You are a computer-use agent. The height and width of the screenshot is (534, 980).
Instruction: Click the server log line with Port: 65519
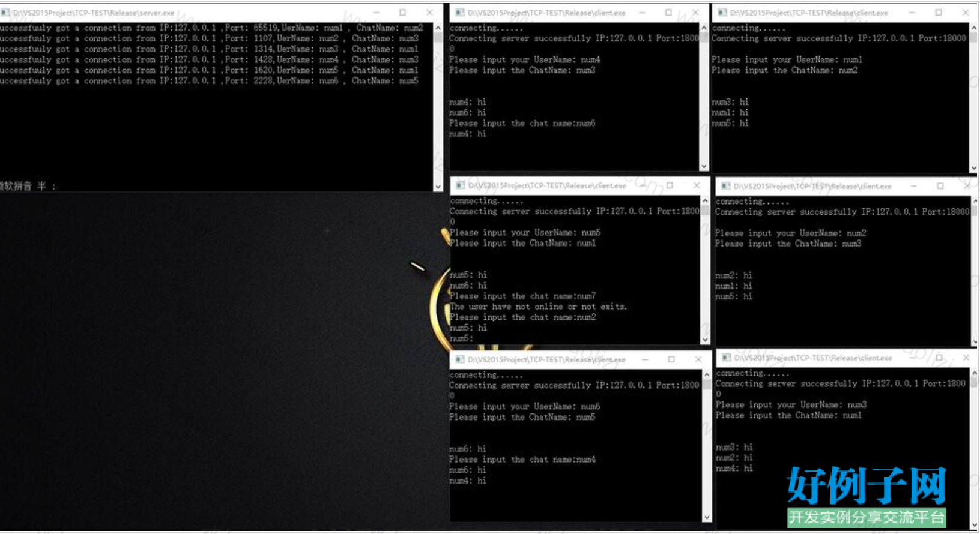point(211,28)
